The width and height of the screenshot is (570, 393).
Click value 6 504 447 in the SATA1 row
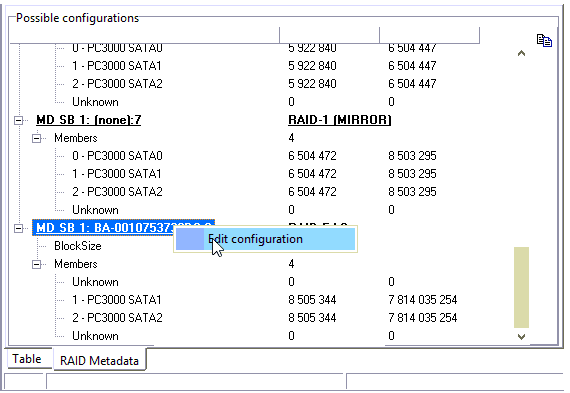tap(412, 65)
